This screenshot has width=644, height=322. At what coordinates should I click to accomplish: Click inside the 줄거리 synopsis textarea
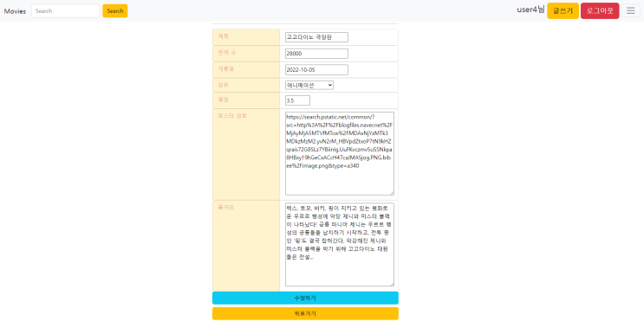click(x=340, y=244)
